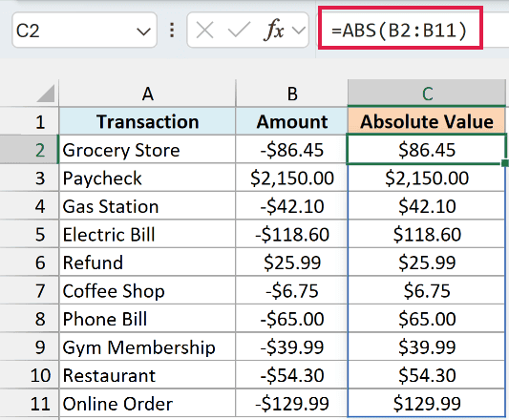
Task: Select row 4 header
Action: (x=30, y=206)
